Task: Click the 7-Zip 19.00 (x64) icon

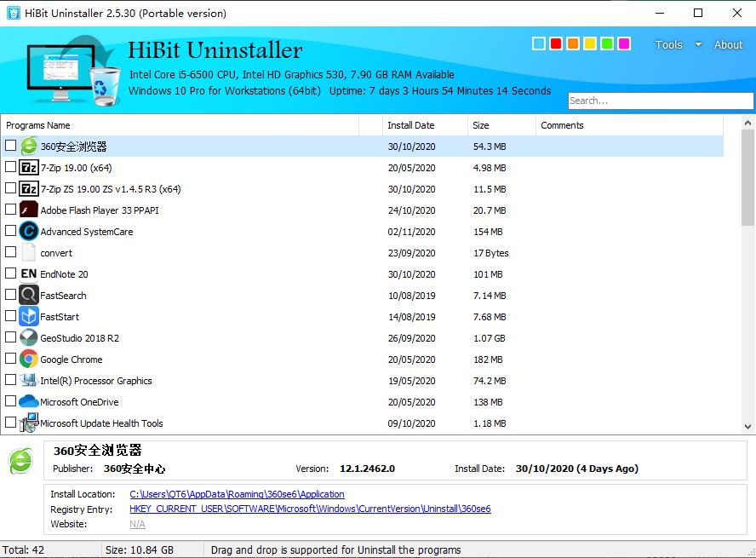Action: [x=29, y=167]
